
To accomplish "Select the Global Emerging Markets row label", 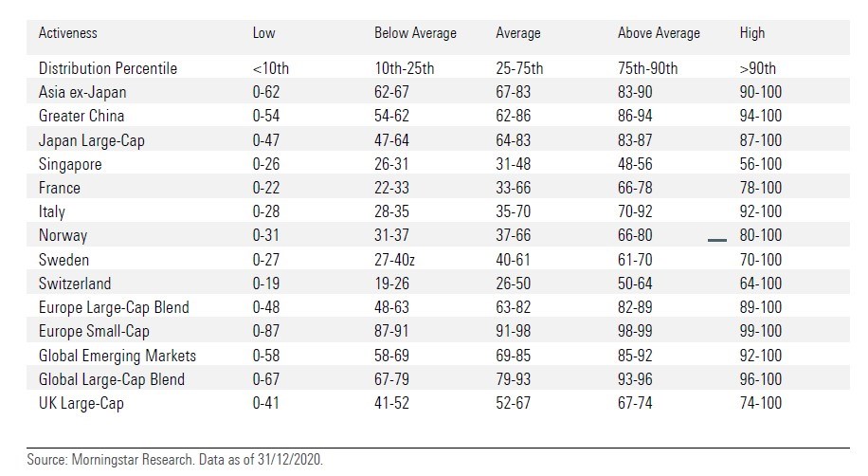I will [118, 356].
